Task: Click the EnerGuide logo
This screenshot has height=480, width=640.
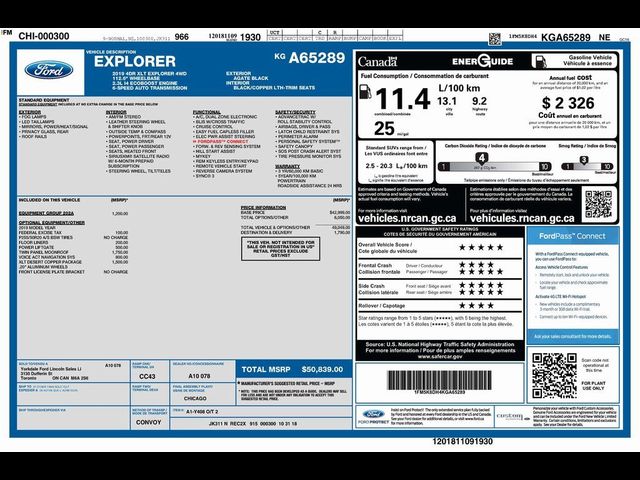Action: 482,61
